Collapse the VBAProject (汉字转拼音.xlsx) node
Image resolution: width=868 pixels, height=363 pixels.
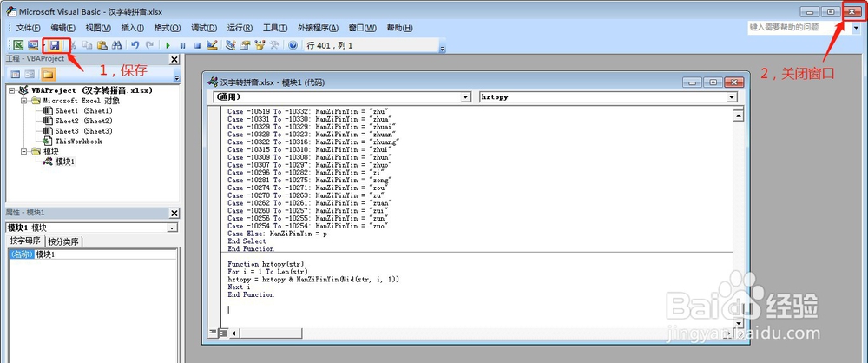(11, 90)
